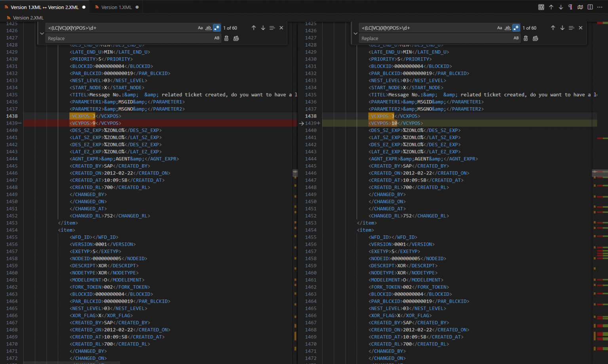Collapse the left find widget with its chevron
The height and width of the screenshot is (364, 608).
42,33
